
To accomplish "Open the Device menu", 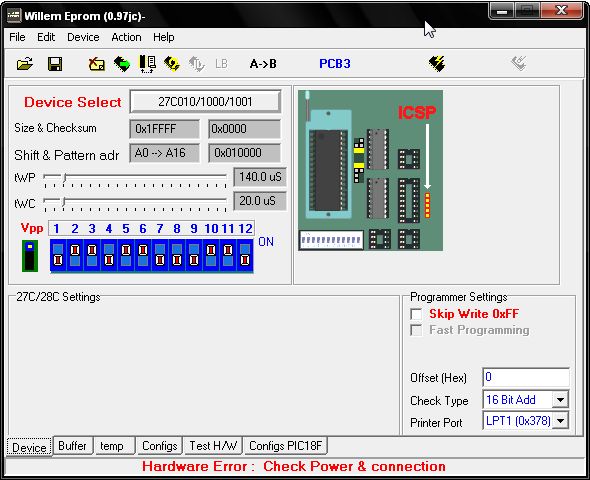I will (x=83, y=37).
